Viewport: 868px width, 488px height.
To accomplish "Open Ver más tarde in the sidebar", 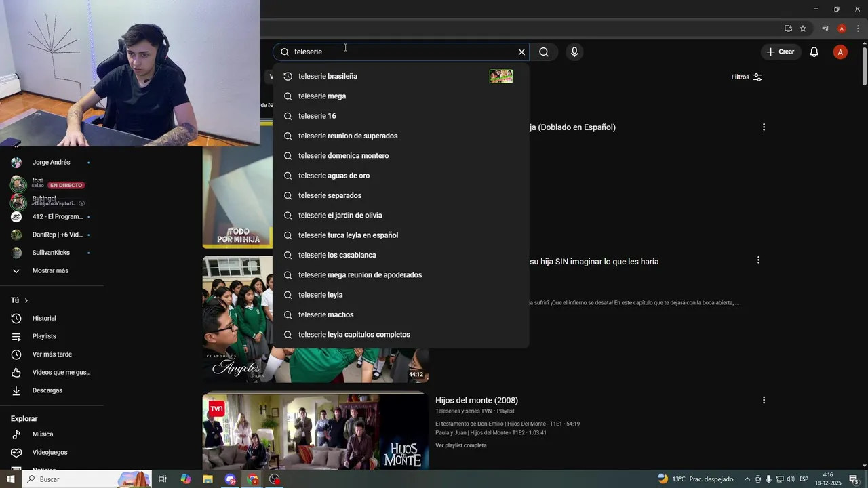I will click(52, 354).
